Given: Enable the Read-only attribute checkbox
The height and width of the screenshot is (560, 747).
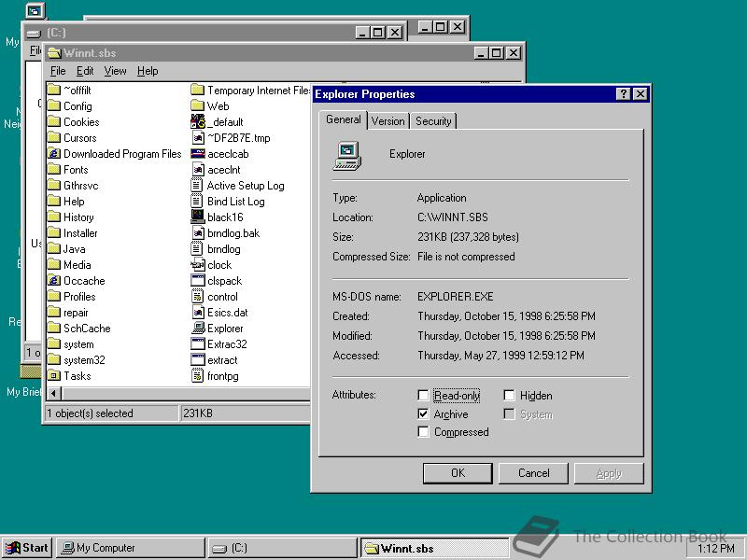Looking at the screenshot, I should coord(423,395).
